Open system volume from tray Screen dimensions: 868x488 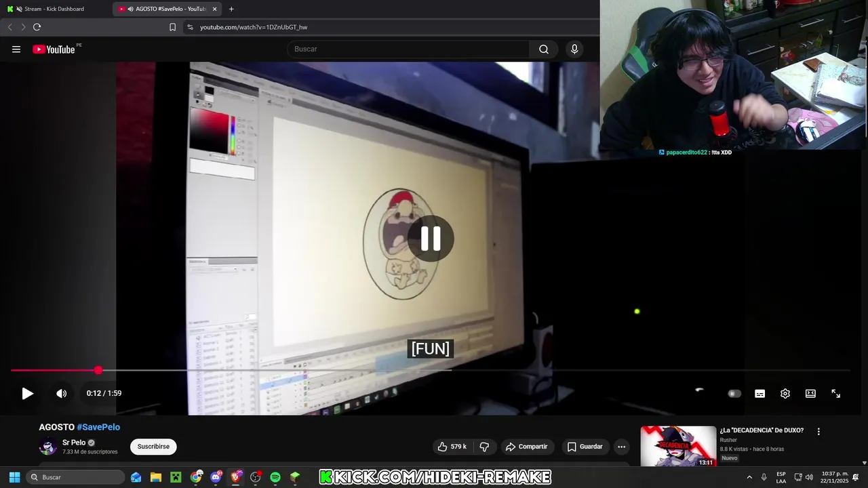tap(809, 477)
